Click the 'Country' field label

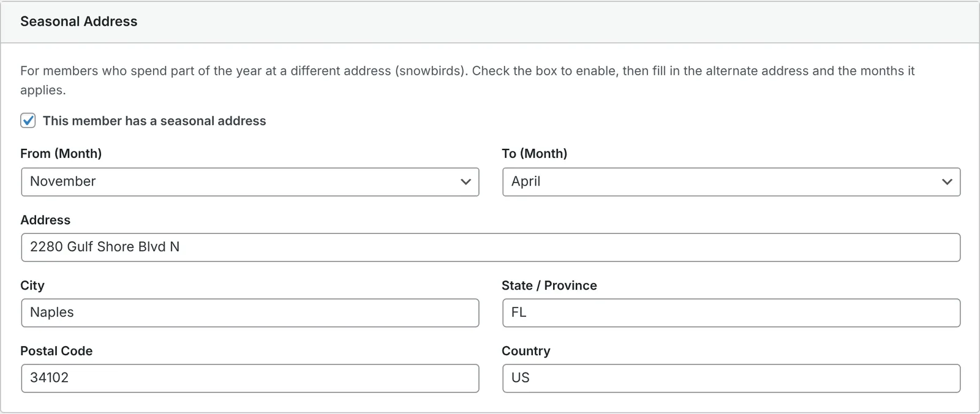526,351
